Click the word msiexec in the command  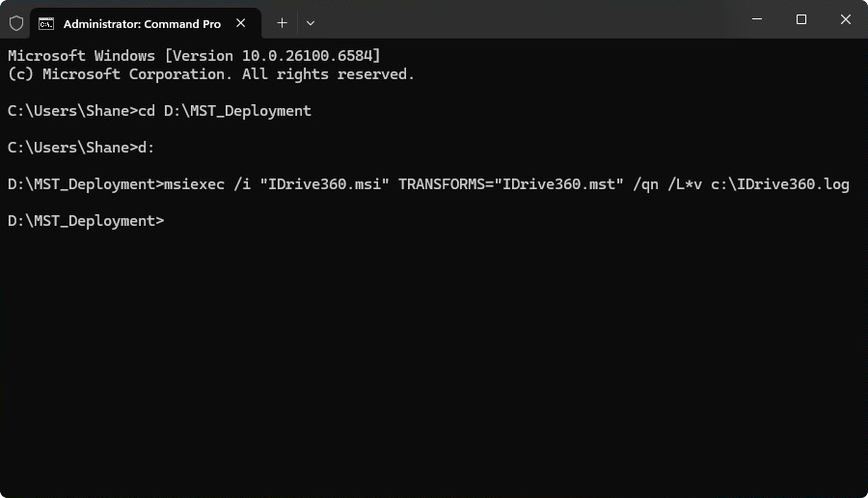[x=196, y=183]
